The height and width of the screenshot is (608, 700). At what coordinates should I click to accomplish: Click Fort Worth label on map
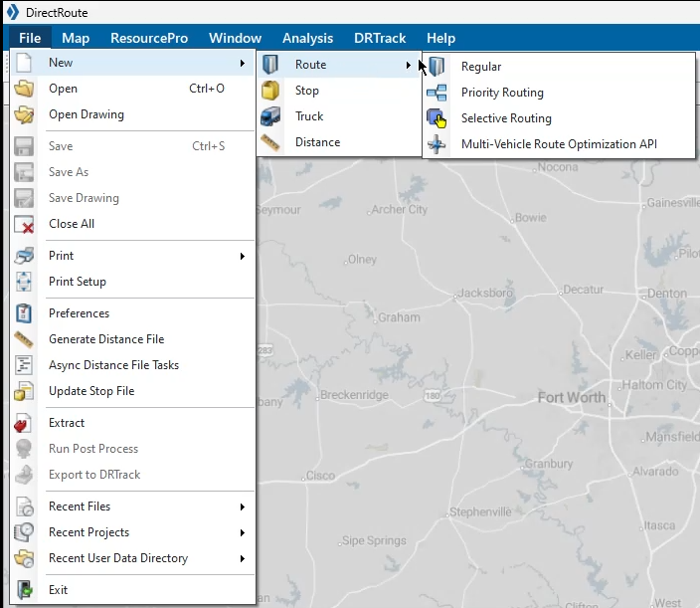pos(572,397)
